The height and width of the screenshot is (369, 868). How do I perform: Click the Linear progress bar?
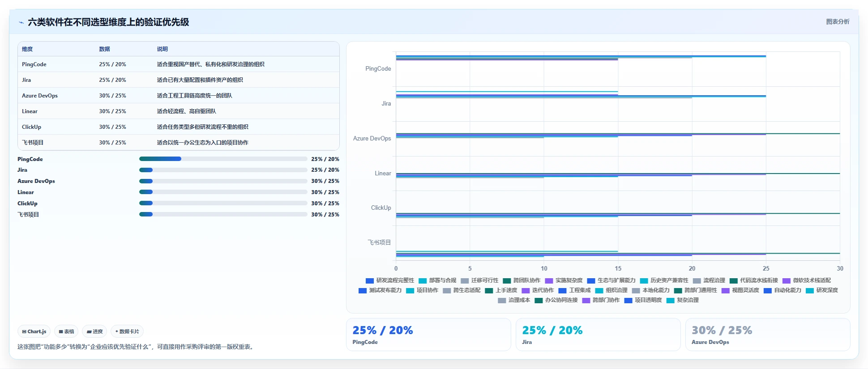[x=223, y=192]
